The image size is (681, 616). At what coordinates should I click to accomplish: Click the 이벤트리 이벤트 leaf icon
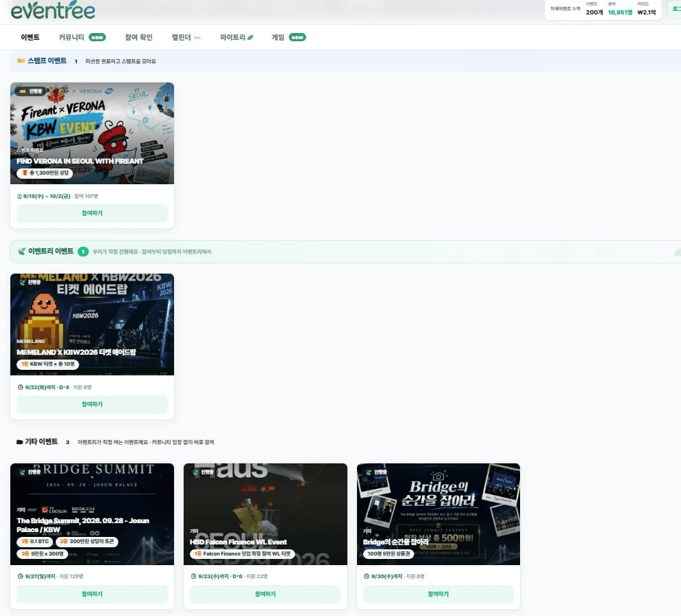tap(22, 252)
